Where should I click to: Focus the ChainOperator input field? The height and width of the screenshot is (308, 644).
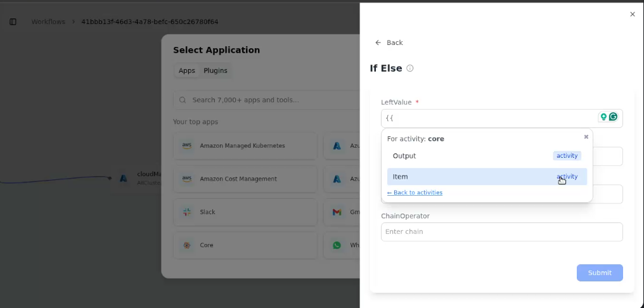tap(502, 231)
